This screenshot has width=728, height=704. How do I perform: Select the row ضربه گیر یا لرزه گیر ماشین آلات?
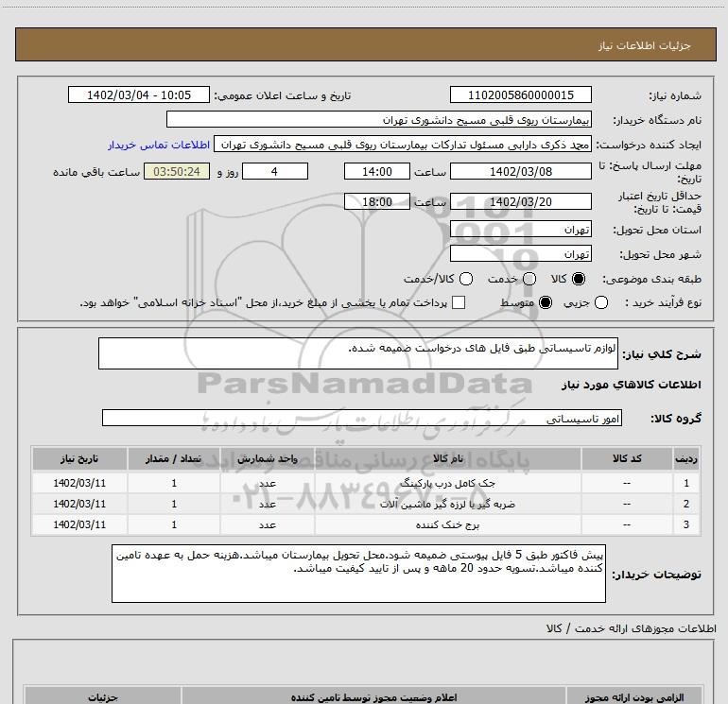click(x=366, y=504)
